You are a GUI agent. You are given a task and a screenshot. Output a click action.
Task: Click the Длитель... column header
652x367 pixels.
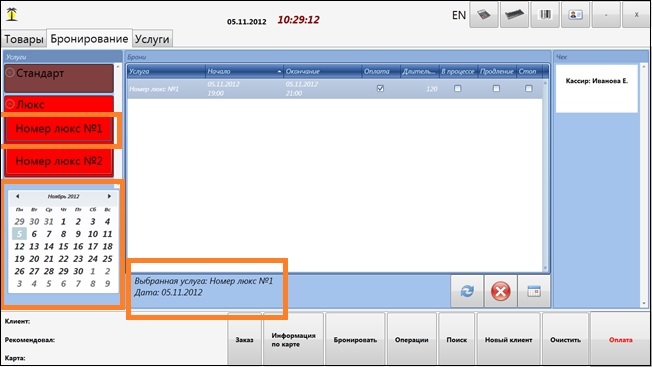(x=419, y=71)
